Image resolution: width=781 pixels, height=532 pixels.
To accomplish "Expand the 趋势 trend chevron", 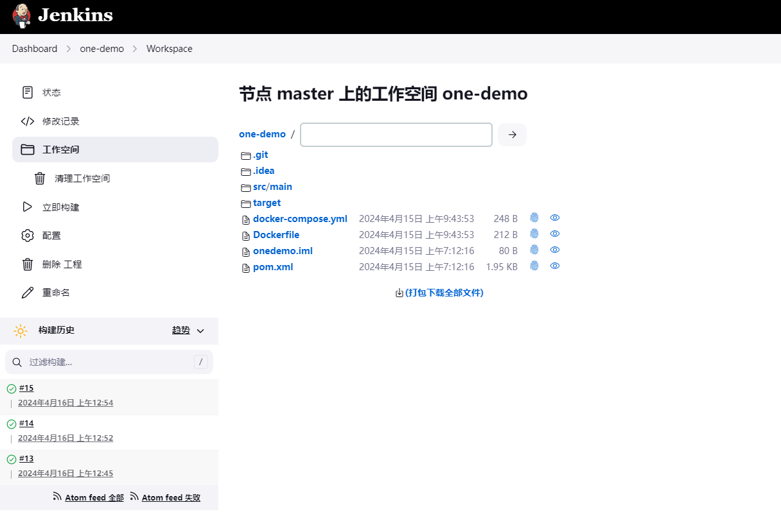I will (200, 331).
